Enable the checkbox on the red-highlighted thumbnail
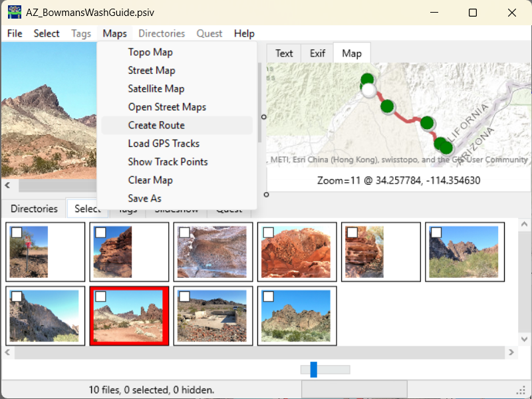Screen dimensions: 532x399 [x=102, y=295]
